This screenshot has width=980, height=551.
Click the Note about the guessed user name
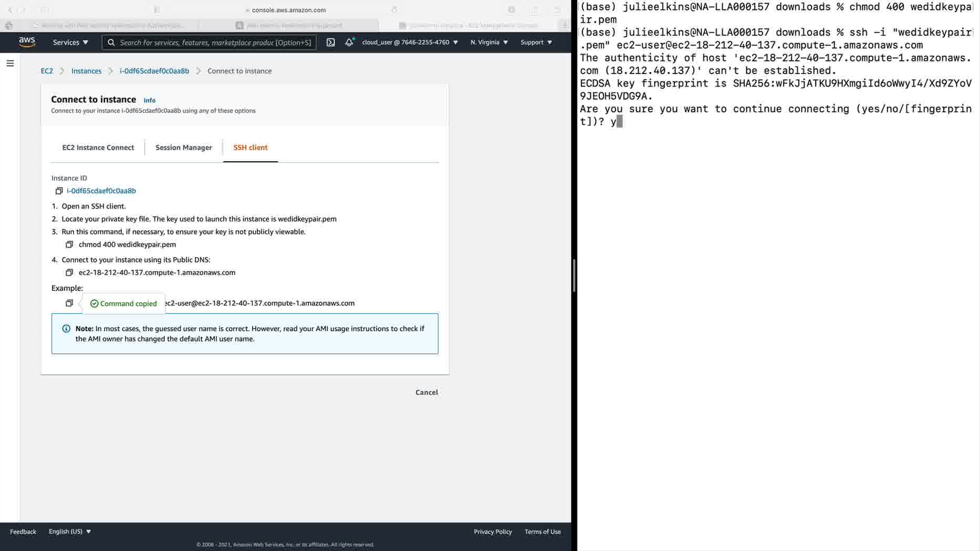(x=245, y=334)
